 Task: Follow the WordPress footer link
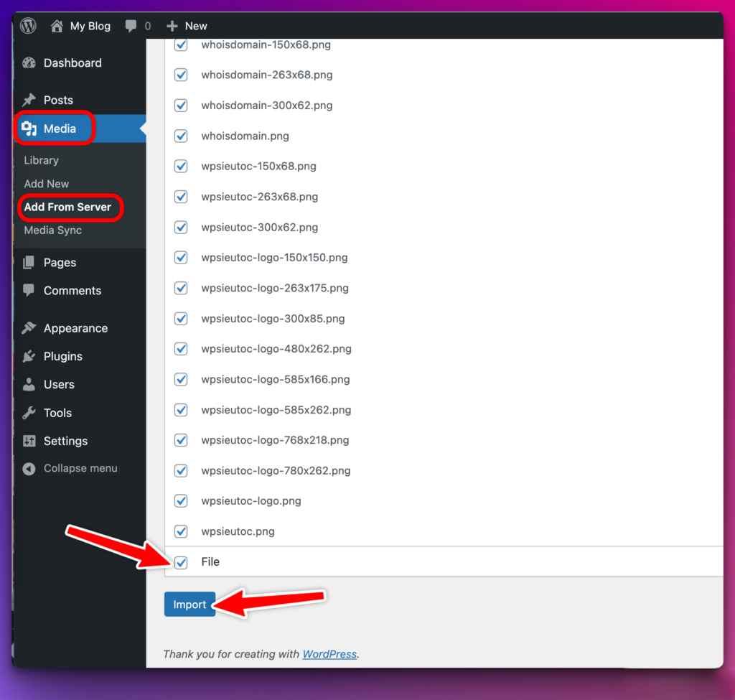click(329, 654)
